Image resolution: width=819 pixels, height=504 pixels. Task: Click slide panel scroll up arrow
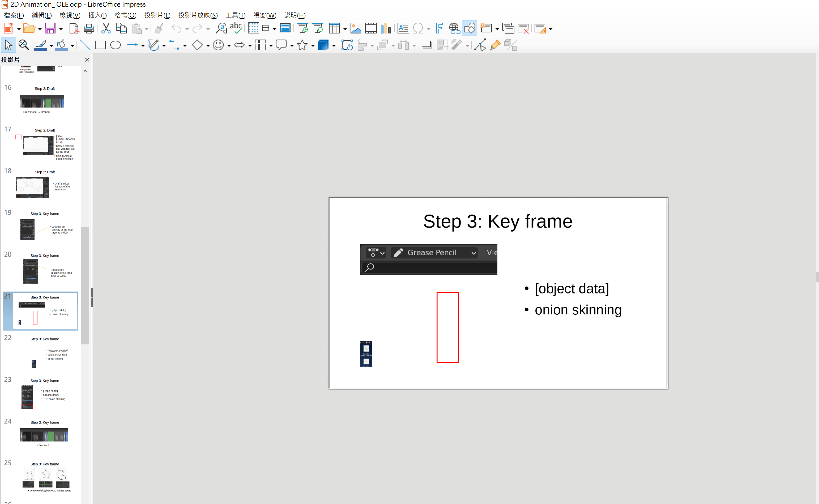85,71
